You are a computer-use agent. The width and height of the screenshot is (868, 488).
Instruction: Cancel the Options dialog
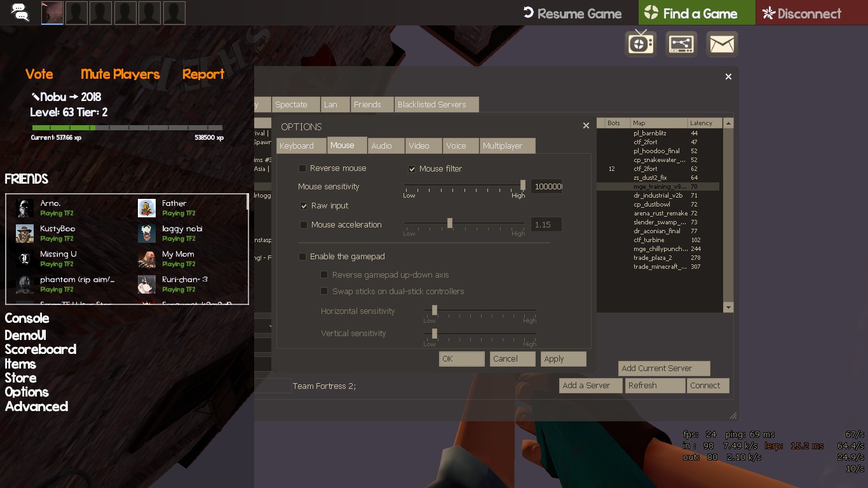513,359
